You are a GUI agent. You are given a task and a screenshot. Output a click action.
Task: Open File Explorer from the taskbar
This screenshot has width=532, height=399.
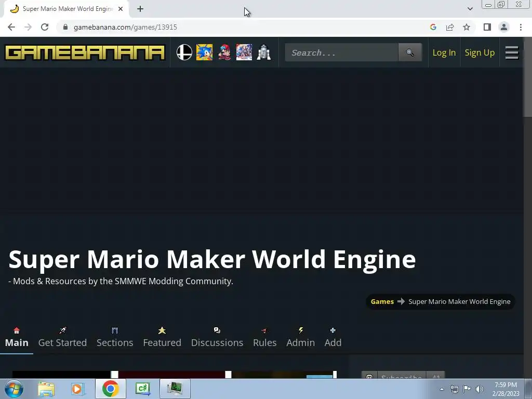pyautogui.click(x=46, y=389)
